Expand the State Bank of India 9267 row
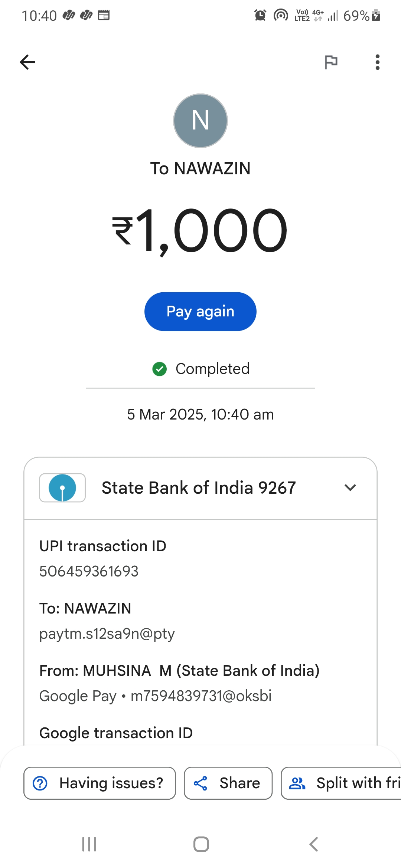The height and width of the screenshot is (868, 401). (199, 488)
